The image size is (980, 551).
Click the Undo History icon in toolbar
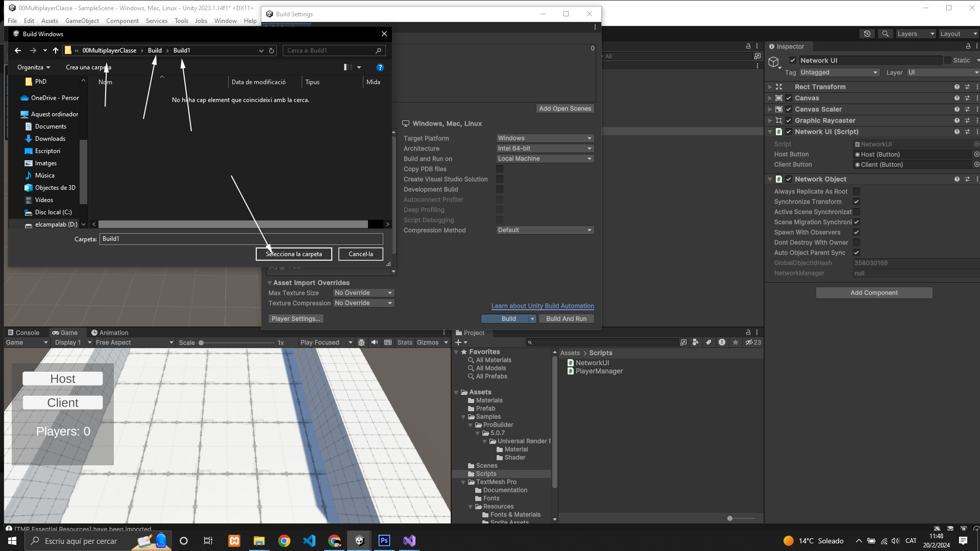point(867,34)
